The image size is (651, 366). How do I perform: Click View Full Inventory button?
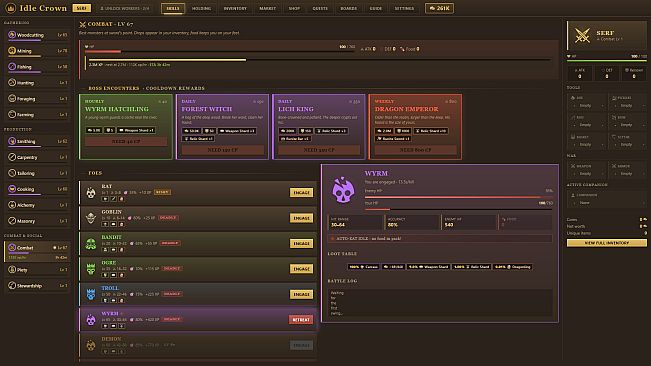607,243
